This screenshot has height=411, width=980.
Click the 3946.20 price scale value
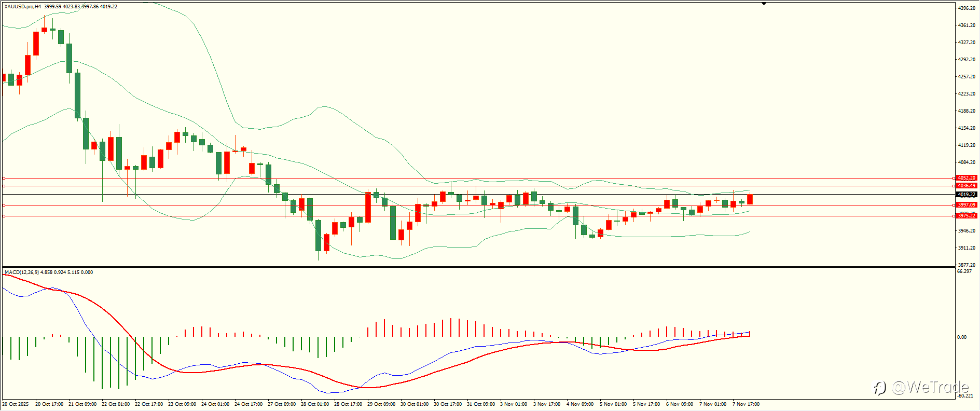point(967,231)
